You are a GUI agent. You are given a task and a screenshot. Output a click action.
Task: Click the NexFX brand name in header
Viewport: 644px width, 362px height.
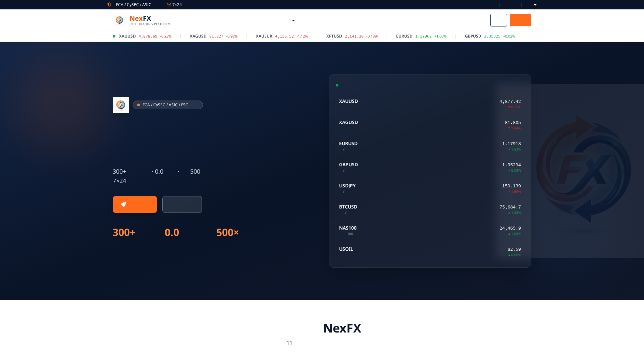coord(140,18)
